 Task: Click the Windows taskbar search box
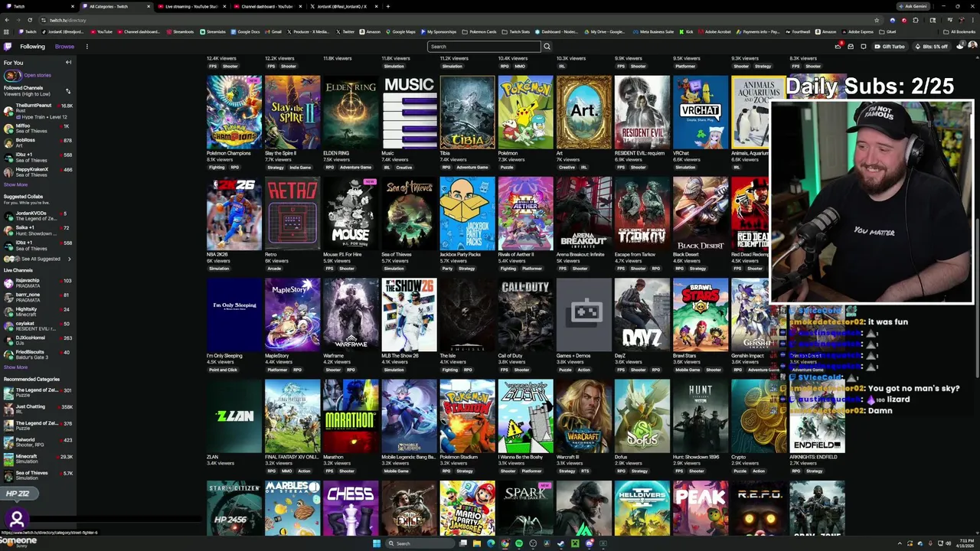[420, 543]
